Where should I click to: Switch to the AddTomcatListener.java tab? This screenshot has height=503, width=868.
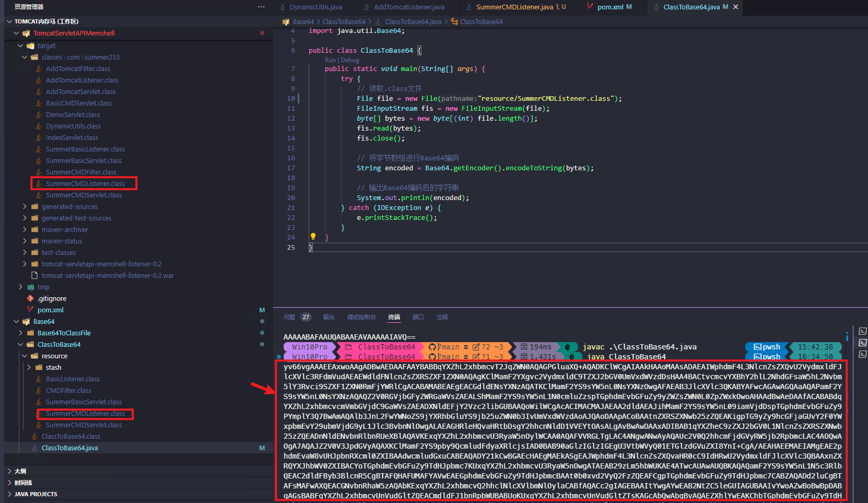click(x=408, y=7)
